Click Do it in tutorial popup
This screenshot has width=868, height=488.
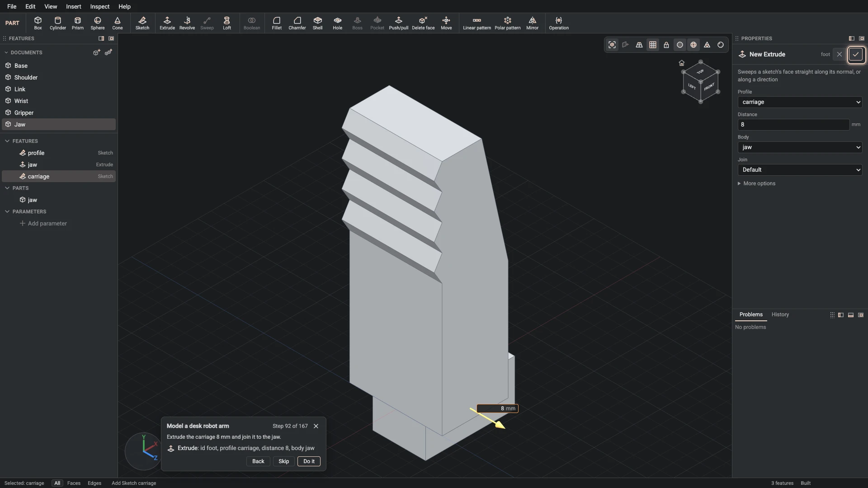click(309, 461)
